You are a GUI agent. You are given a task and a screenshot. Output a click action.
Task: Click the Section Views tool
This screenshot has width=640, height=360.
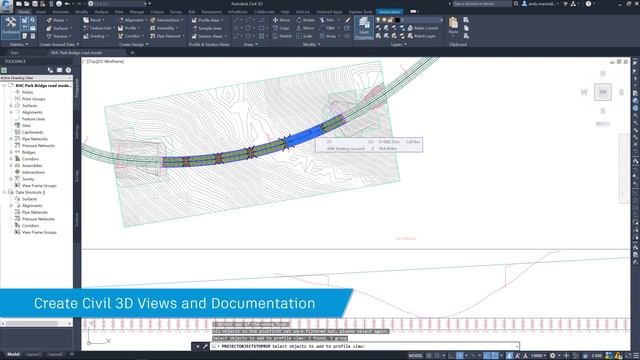point(209,36)
